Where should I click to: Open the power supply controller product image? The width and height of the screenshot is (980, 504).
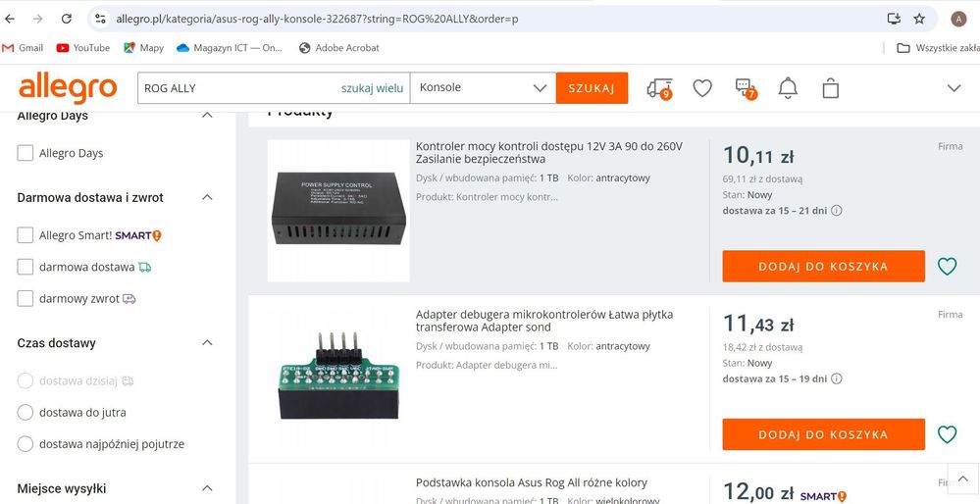point(338,211)
